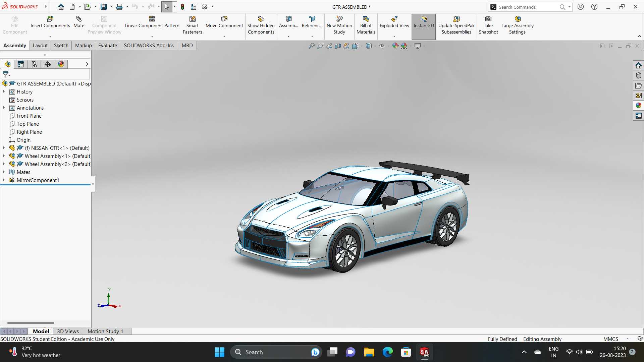This screenshot has width=644, height=362.
Task: Open the Bill of Materials tool
Action: click(366, 25)
